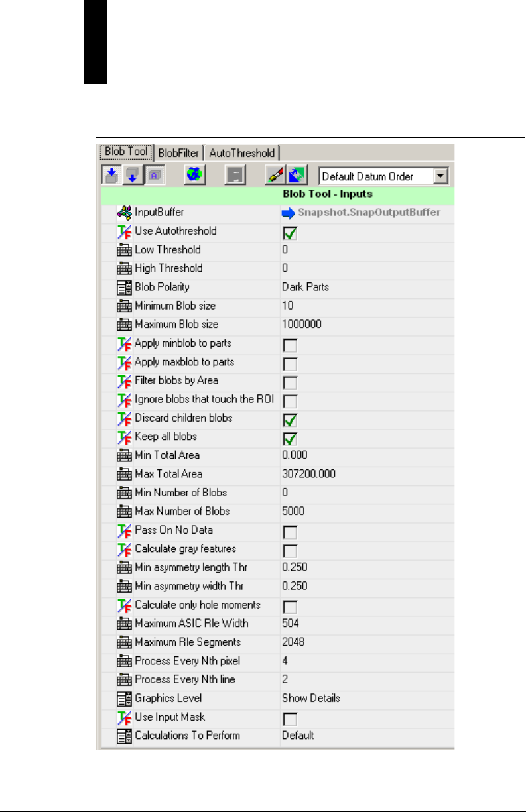Click the Min asymmetry length Thr calculator icon

point(124,567)
